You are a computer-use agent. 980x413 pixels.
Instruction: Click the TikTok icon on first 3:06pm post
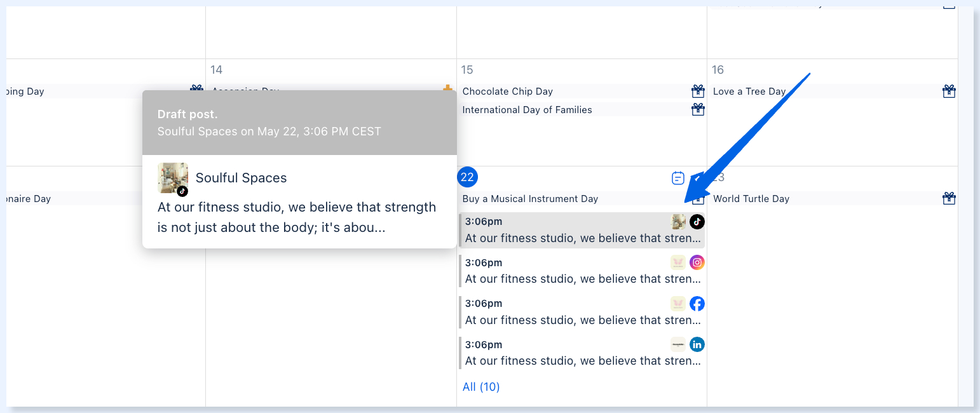tap(697, 222)
